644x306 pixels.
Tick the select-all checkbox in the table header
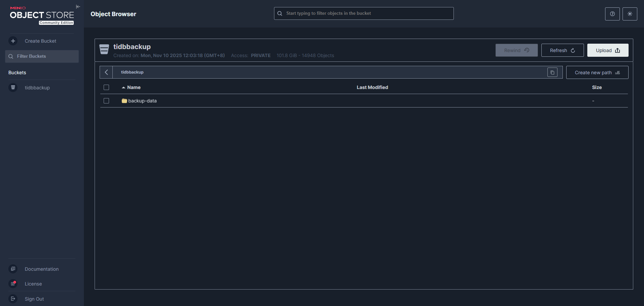pos(106,87)
